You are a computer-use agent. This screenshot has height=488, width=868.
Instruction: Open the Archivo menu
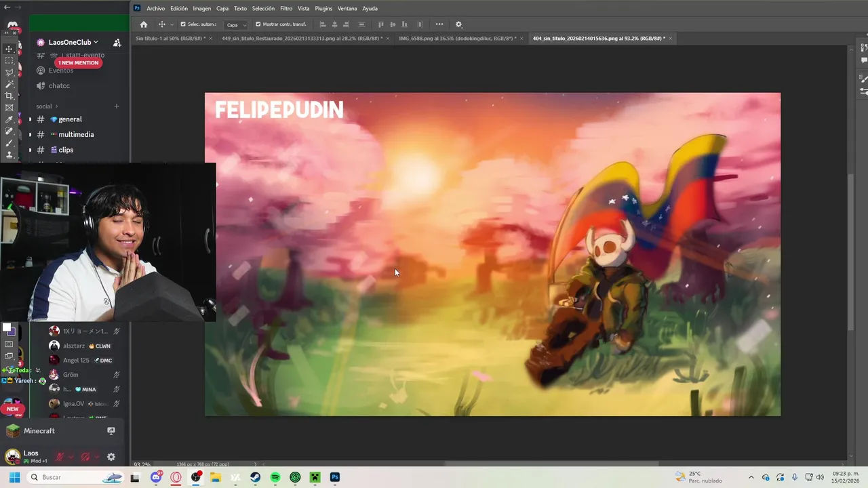click(x=156, y=8)
